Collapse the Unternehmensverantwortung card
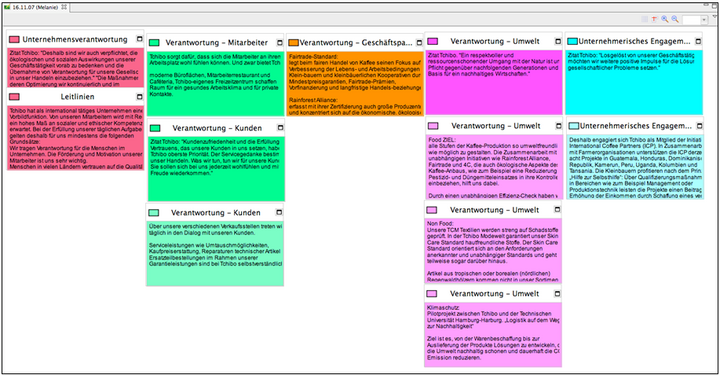This screenshot has width=720, height=375. (x=140, y=39)
